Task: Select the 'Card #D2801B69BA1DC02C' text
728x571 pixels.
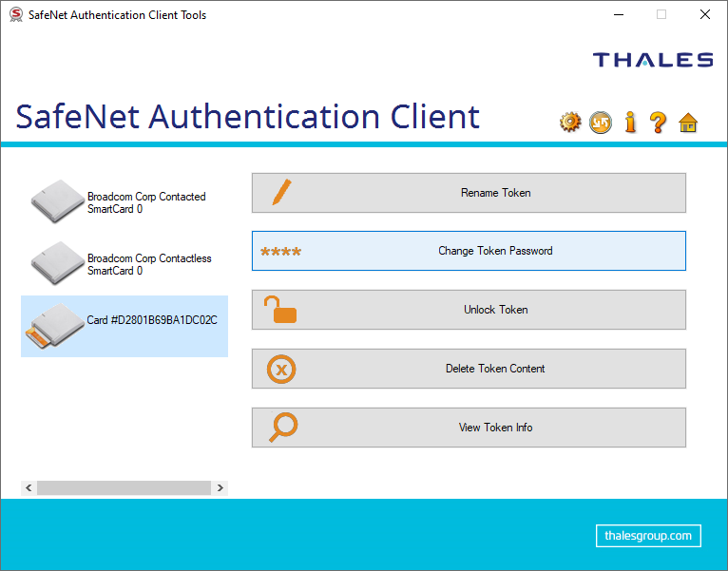Action: (152, 320)
